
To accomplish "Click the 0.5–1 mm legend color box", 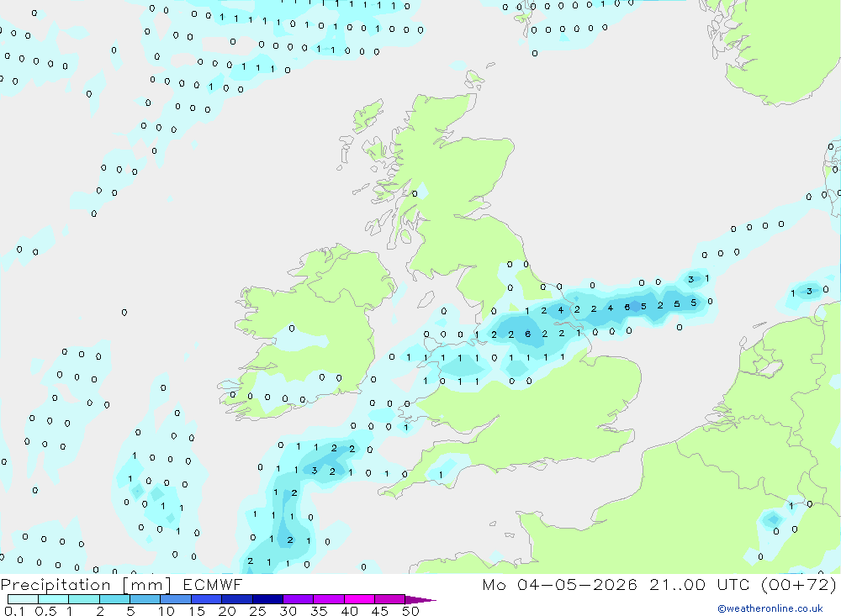I will pyautogui.click(x=53, y=599).
